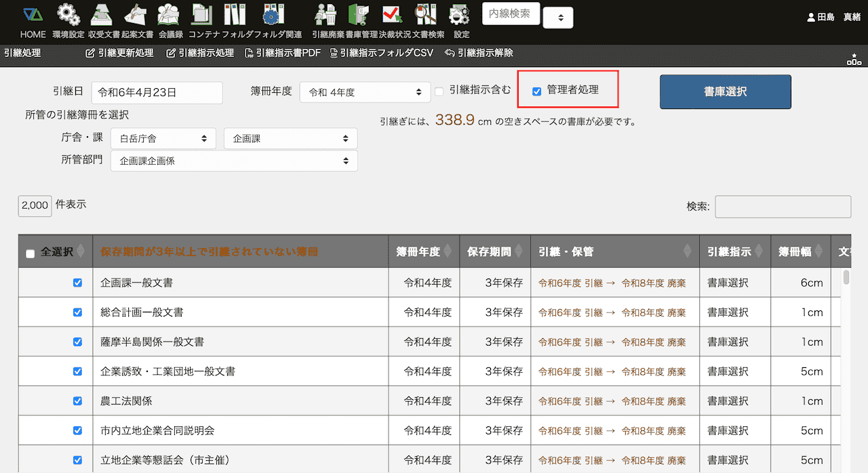Open the 書庫管理 door icon
This screenshot has height=473, width=868.
(358, 15)
